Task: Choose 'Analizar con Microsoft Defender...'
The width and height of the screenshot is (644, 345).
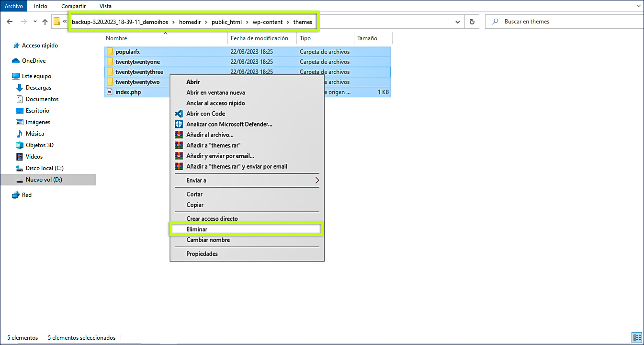Action: click(x=229, y=124)
